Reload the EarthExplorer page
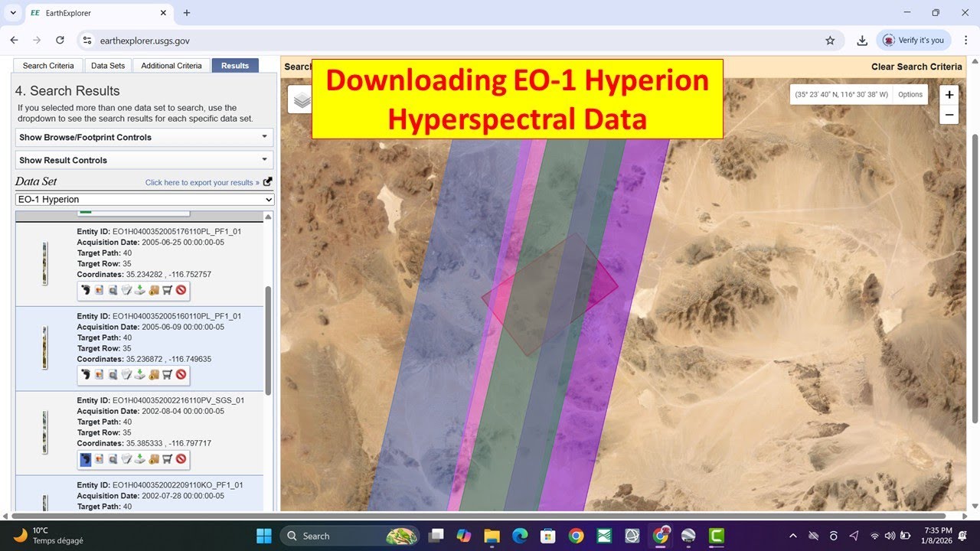 [x=60, y=41]
